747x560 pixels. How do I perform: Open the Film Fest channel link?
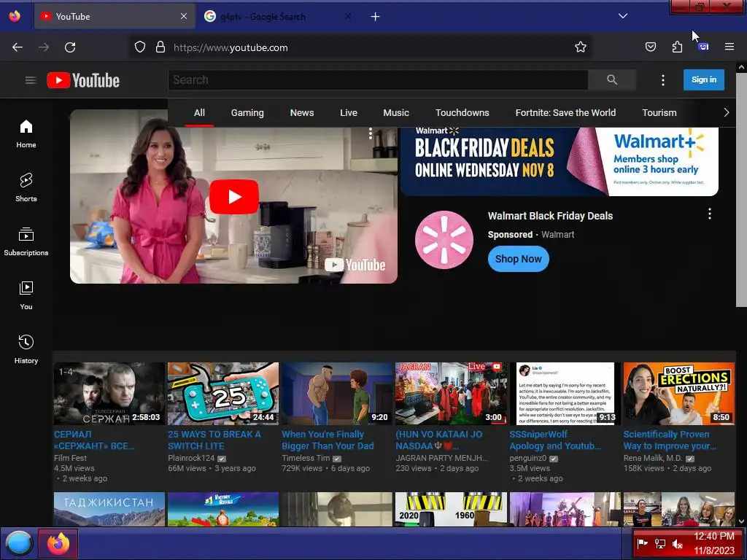(71, 458)
